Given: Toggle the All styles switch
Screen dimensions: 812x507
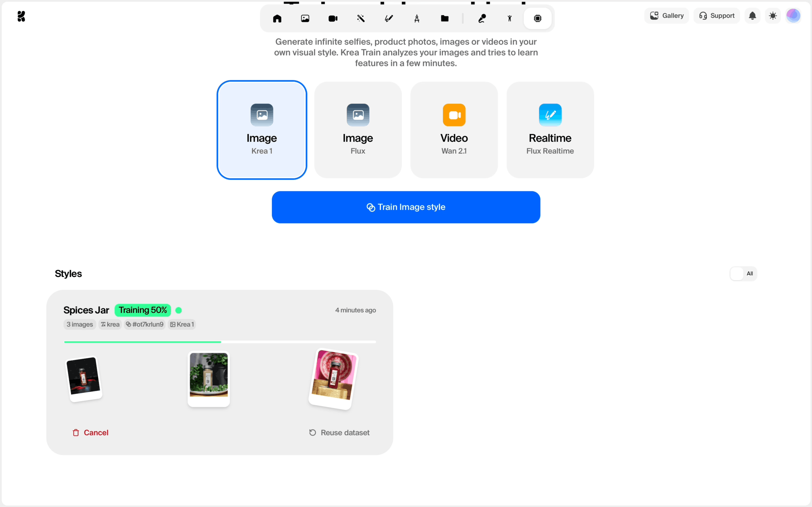Looking at the screenshot, I should (743, 274).
